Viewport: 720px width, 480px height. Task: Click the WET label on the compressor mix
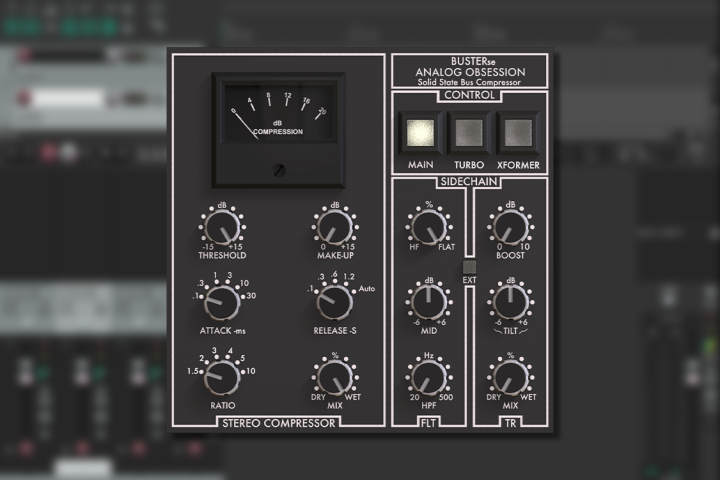(353, 397)
